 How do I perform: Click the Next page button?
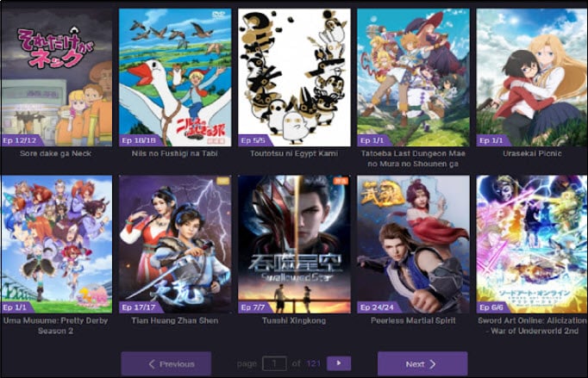(422, 363)
